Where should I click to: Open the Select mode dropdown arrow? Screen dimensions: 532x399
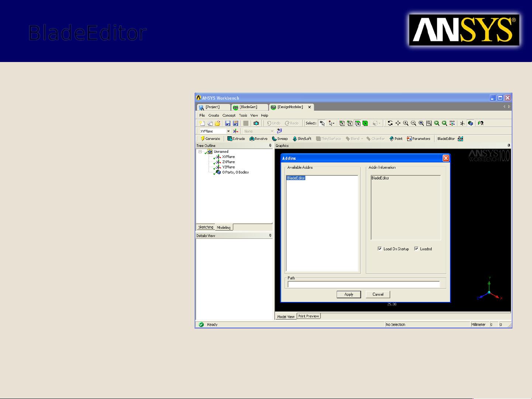(333, 123)
